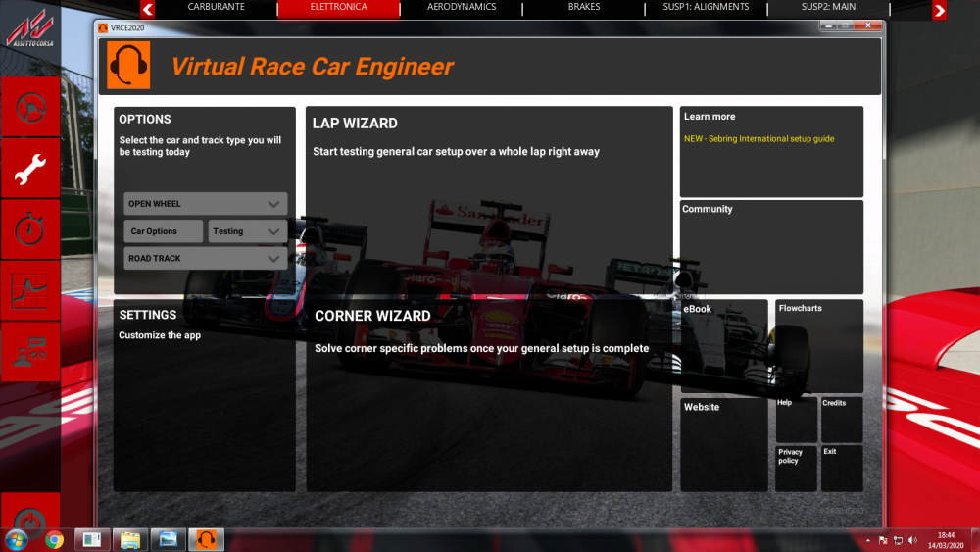This screenshot has height=552, width=980.
Task: Click the network tray icon
Action: click(x=898, y=541)
